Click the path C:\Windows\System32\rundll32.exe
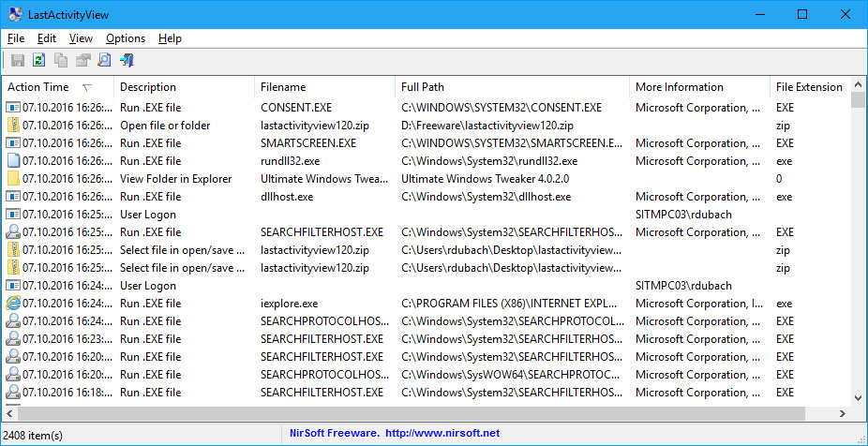The width and height of the screenshot is (868, 446). (x=489, y=161)
